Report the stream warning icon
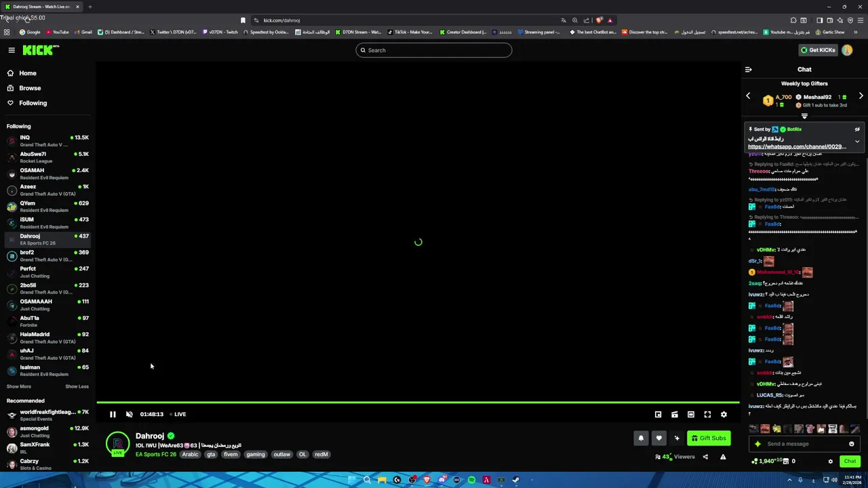Image resolution: width=868 pixels, height=488 pixels. point(723,457)
